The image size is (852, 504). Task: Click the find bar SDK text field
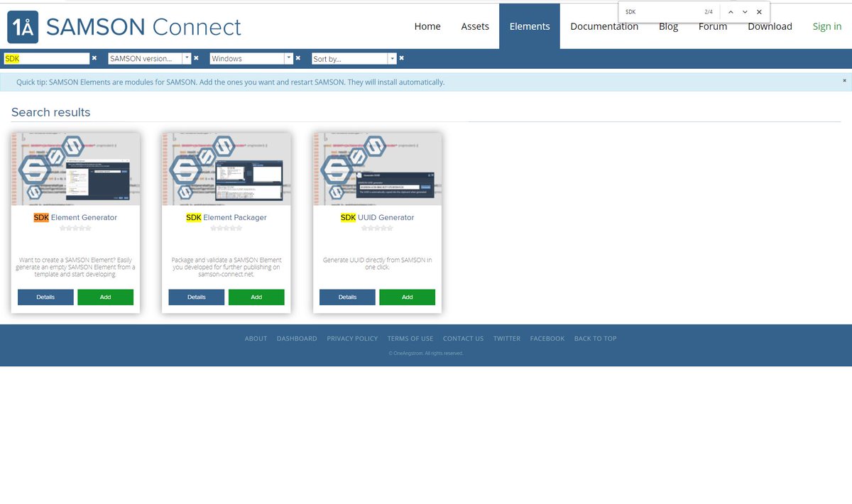[x=660, y=12]
